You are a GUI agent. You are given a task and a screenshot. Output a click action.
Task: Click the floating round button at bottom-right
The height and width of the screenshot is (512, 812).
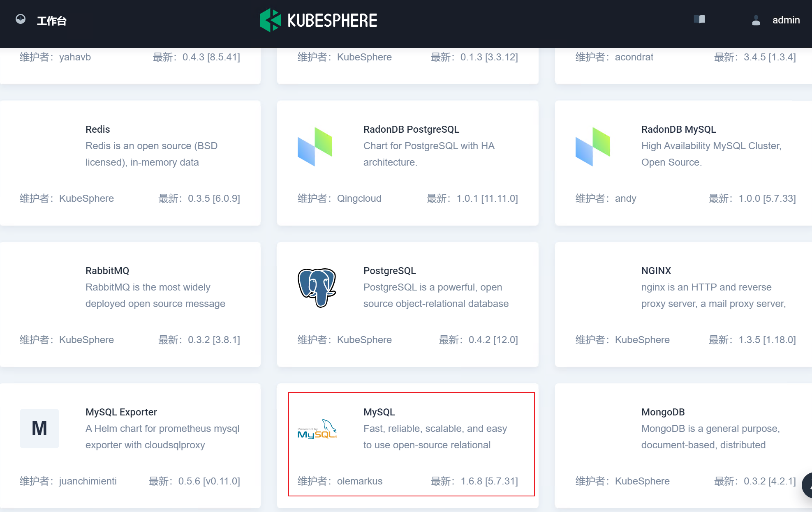pyautogui.click(x=807, y=485)
